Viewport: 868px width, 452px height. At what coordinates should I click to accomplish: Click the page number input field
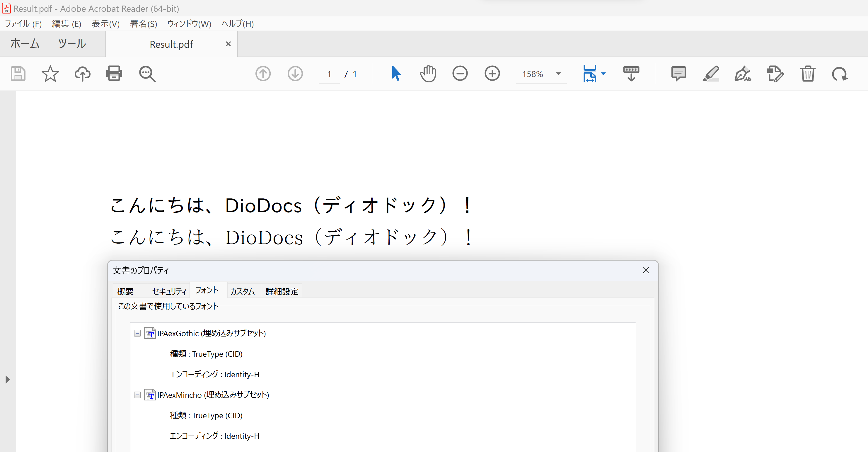[x=329, y=74]
